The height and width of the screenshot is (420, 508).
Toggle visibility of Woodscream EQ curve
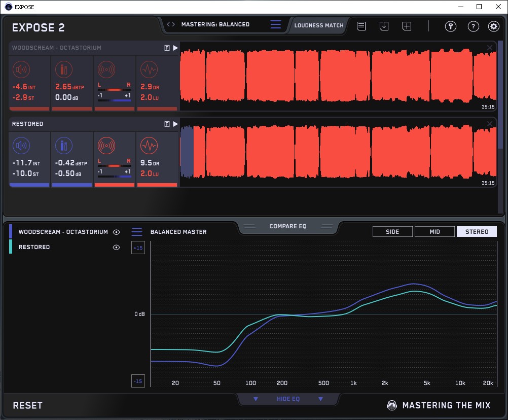point(116,232)
